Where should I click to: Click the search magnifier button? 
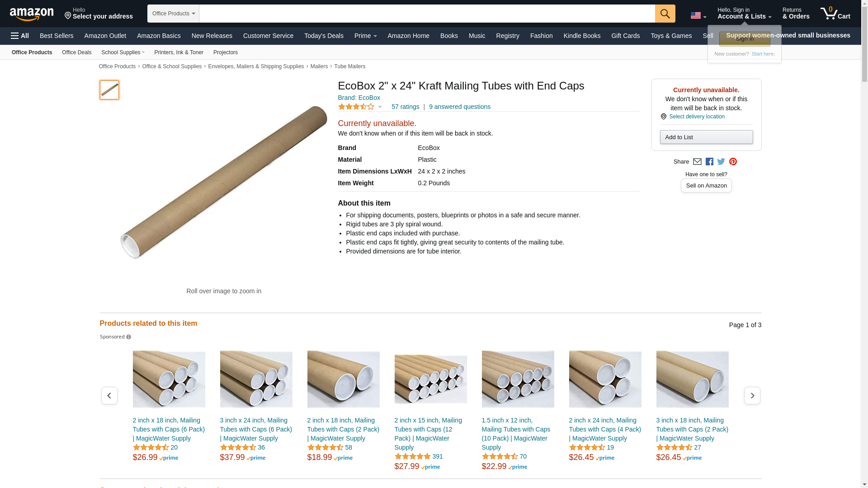[665, 14]
